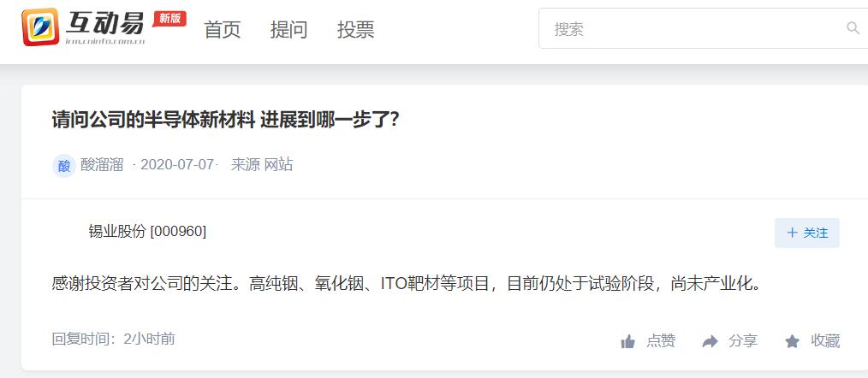
Task: Click the star favorite icon
Action: coord(792,341)
